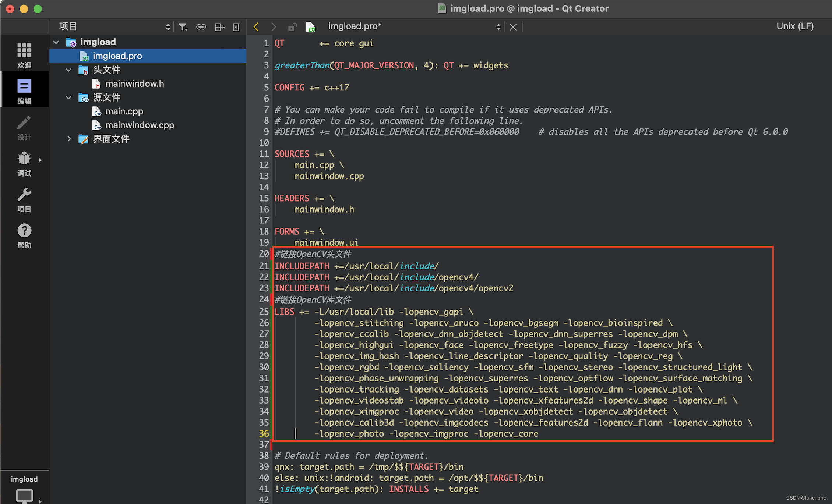This screenshot has width=832, height=504.
Task: Expand the 界面文件 folder
Action: click(x=69, y=139)
